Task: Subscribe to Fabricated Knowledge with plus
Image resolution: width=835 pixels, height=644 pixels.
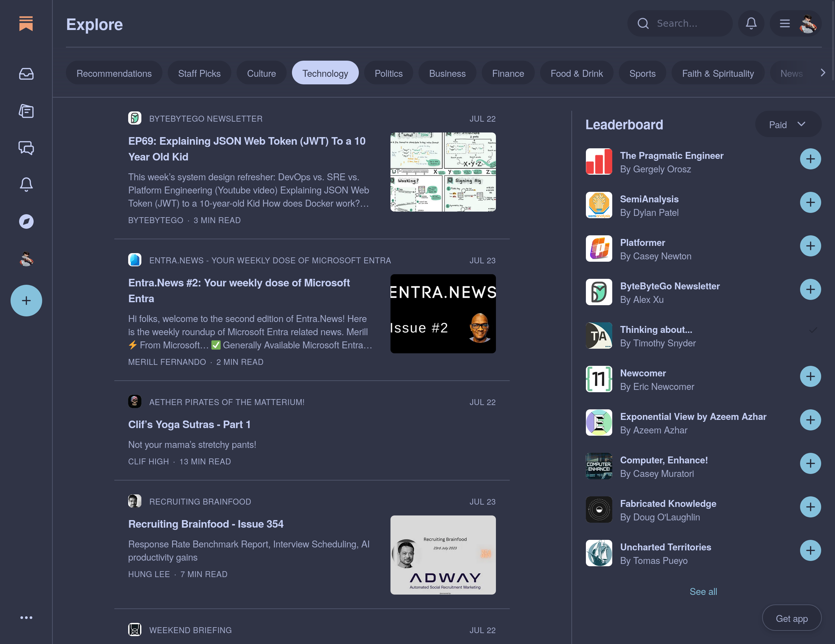Action: click(810, 507)
